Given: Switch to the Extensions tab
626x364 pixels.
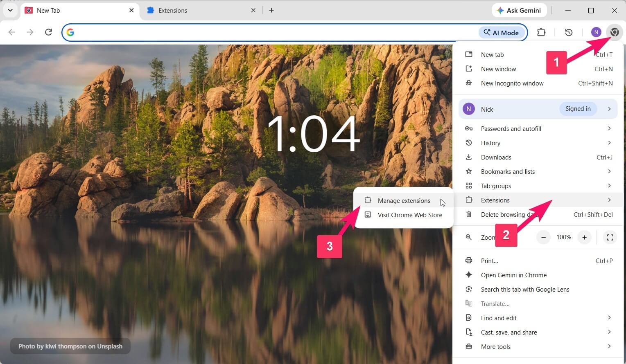Looking at the screenshot, I should pos(201,10).
